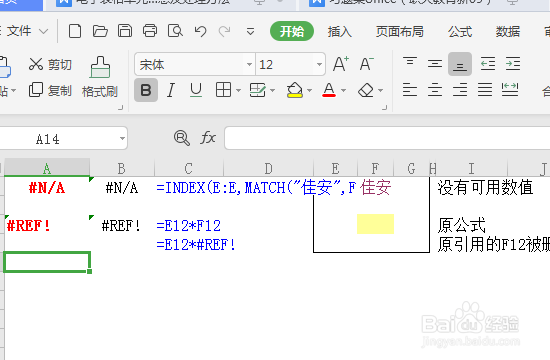Activate the 格式刷 format painter

[x=100, y=77]
